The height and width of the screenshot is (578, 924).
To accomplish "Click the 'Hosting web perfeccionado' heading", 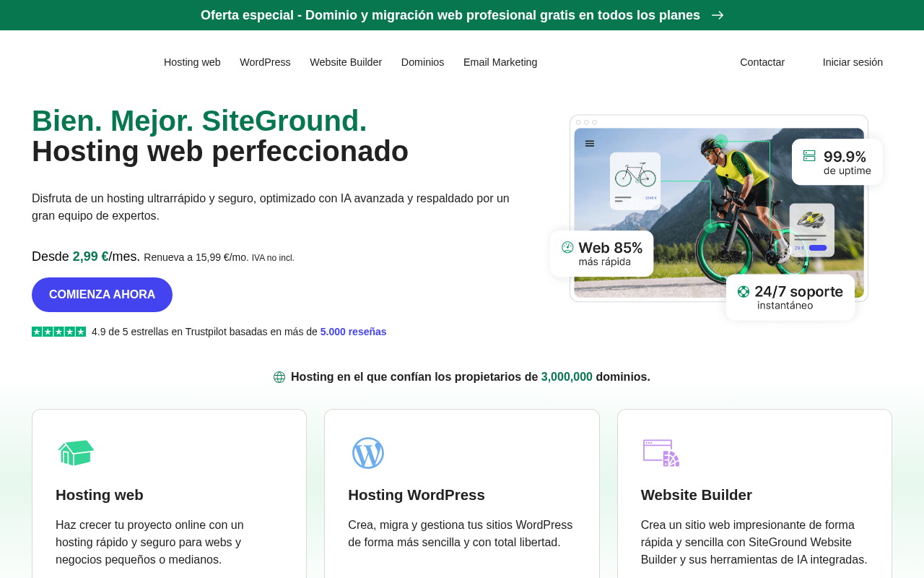I will (220, 151).
